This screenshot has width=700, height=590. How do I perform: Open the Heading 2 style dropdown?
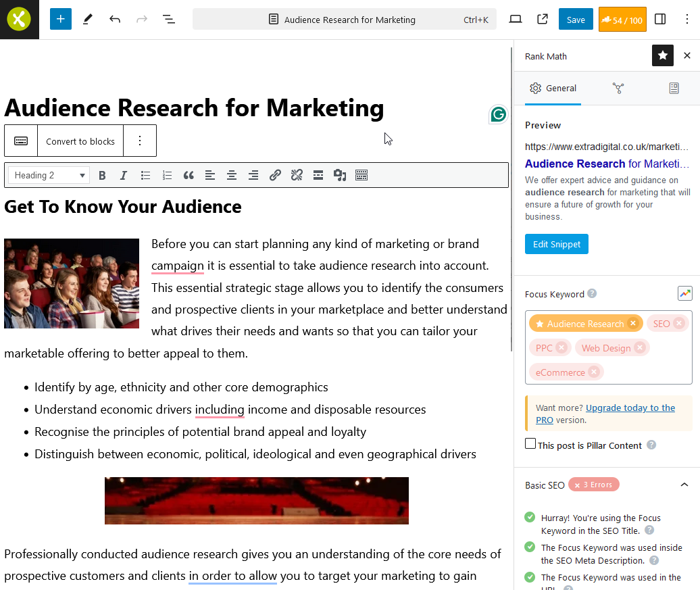pos(48,175)
